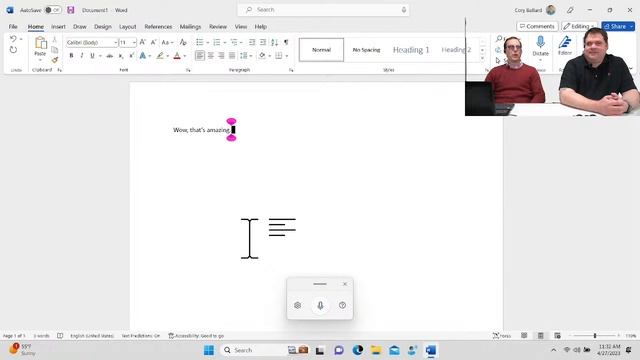Open Microsoft Edge from taskbar
The width and height of the screenshot is (640, 360).
(x=358, y=350)
